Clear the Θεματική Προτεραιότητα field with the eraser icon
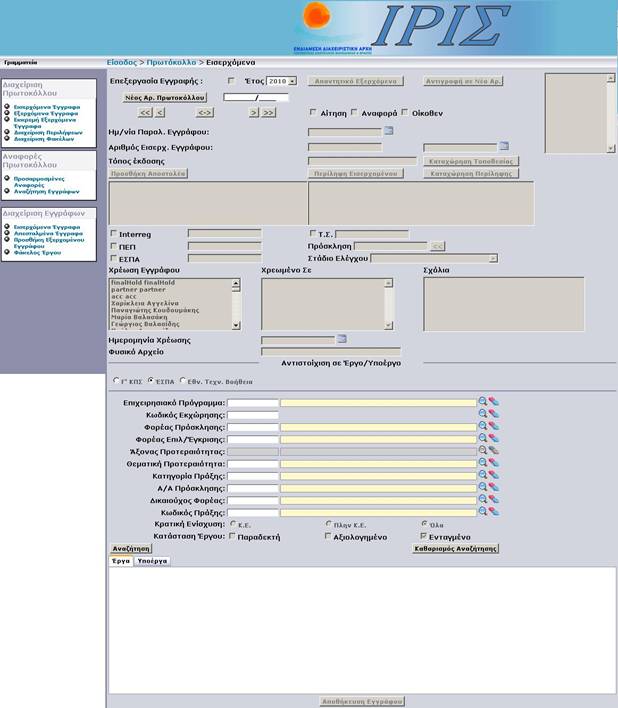 (493, 463)
